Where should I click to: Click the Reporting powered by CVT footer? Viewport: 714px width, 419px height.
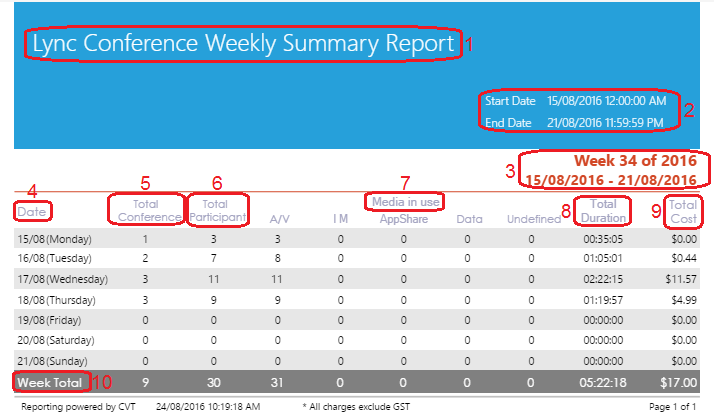[78, 407]
